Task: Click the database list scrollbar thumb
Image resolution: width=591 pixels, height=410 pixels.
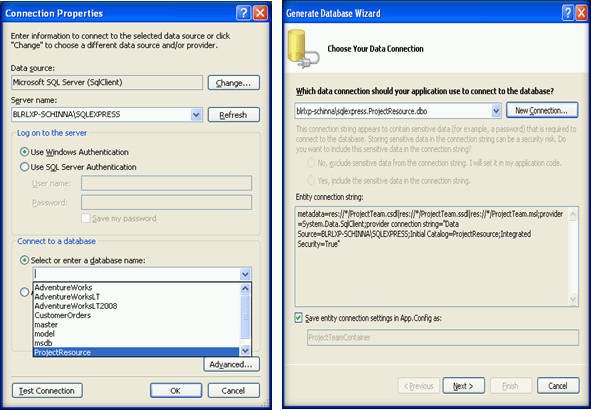Action: [245, 316]
